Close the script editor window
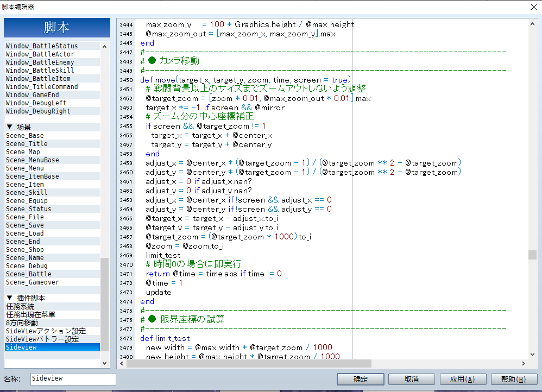The height and width of the screenshot is (392, 542). (x=534, y=7)
